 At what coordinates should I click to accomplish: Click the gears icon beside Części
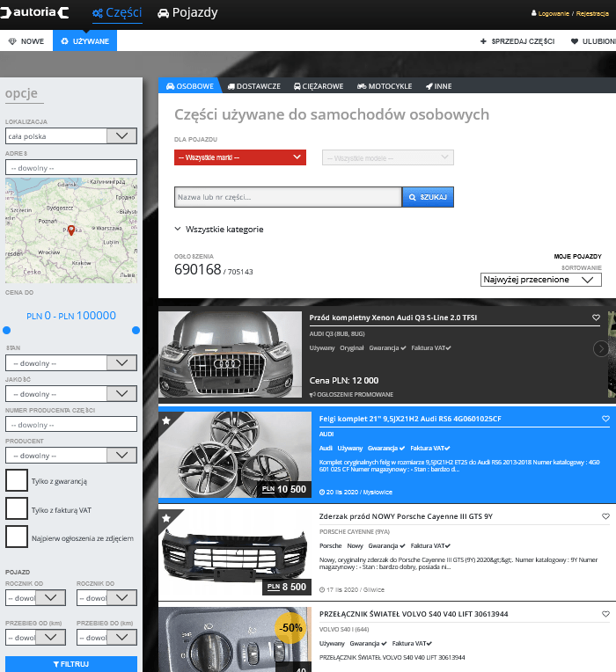tap(98, 13)
